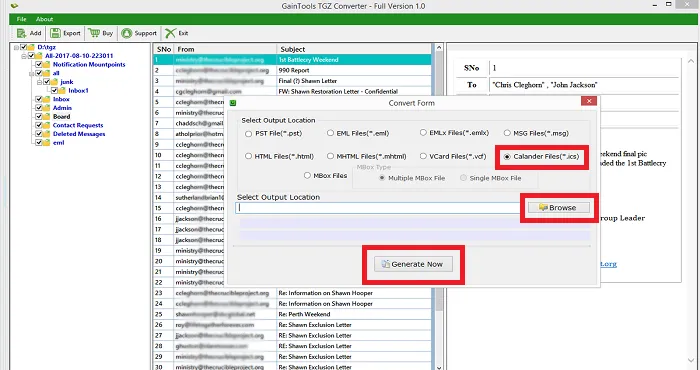Uncheck the Notification Mountpoints folder checkbox
This screenshot has width=700, height=370.
tap(39, 64)
